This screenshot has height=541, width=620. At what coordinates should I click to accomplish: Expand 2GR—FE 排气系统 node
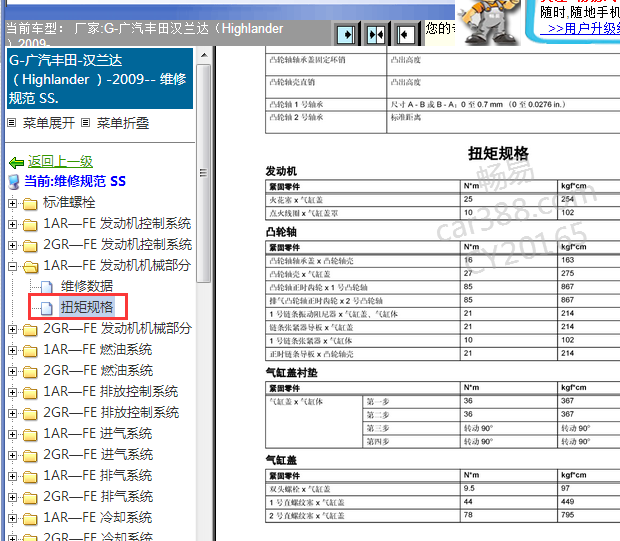point(12,497)
